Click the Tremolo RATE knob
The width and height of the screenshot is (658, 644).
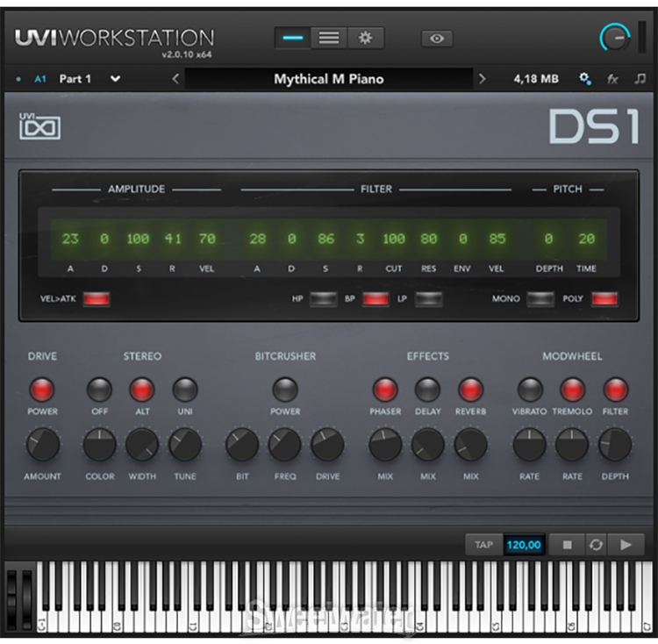coord(572,445)
